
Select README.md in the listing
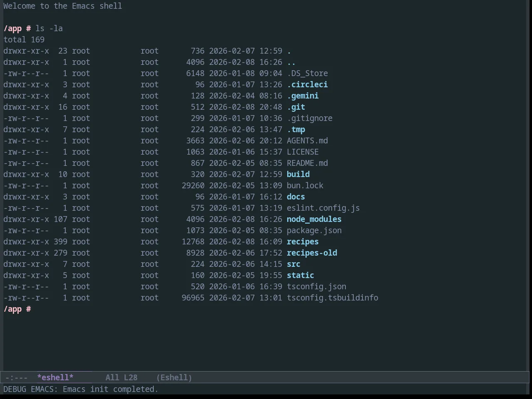pos(307,163)
